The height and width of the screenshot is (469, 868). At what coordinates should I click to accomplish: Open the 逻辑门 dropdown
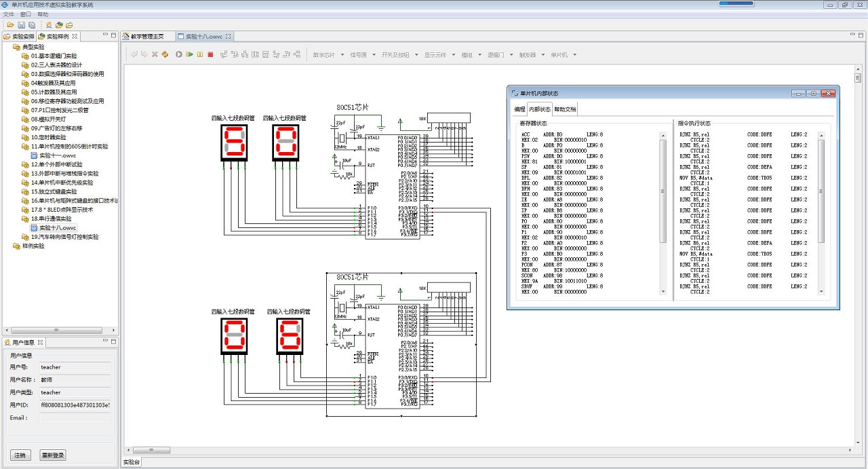499,55
